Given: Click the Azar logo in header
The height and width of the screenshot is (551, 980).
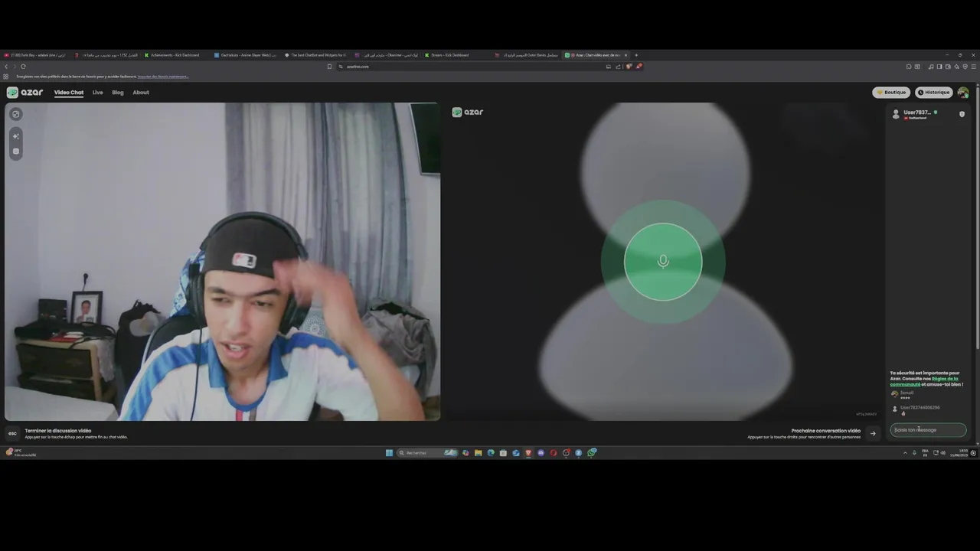Looking at the screenshot, I should pyautogui.click(x=25, y=93).
